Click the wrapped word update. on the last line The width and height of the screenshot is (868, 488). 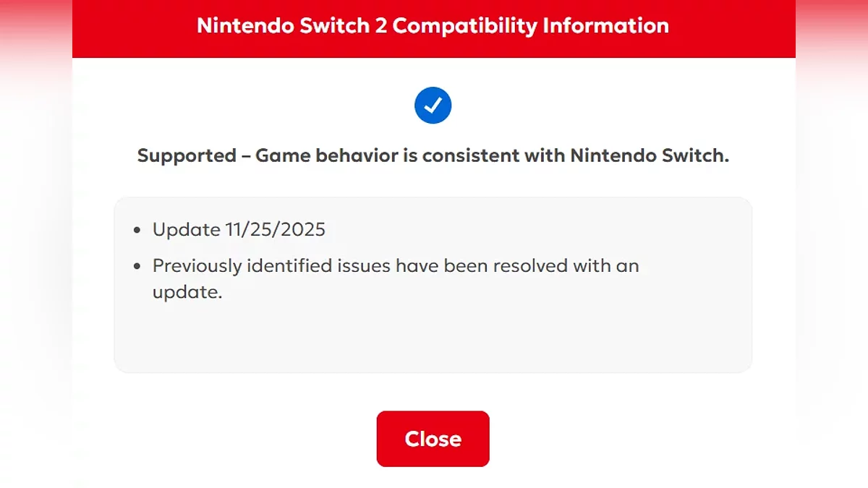pyautogui.click(x=187, y=293)
